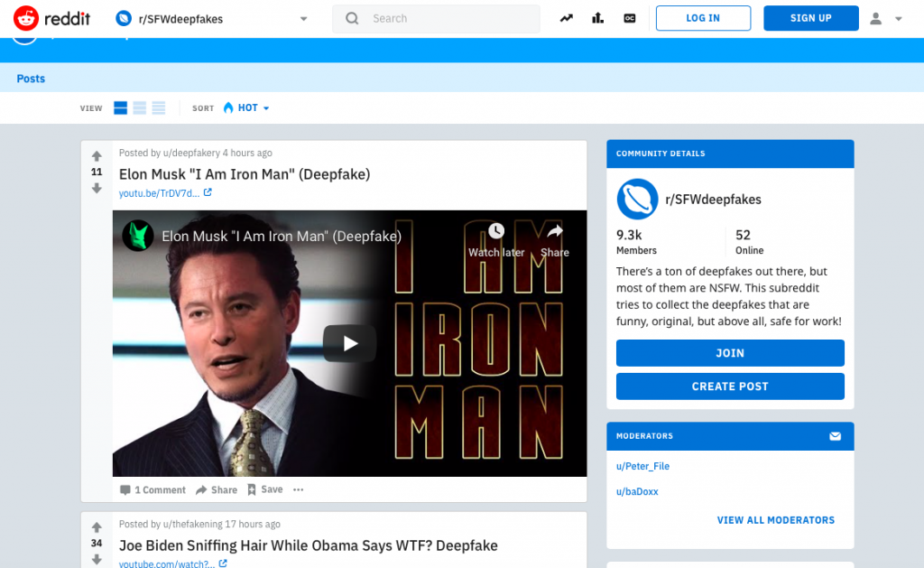Screen dimensions: 924x568
Task: Click the LOG IN button
Action: [x=703, y=18]
